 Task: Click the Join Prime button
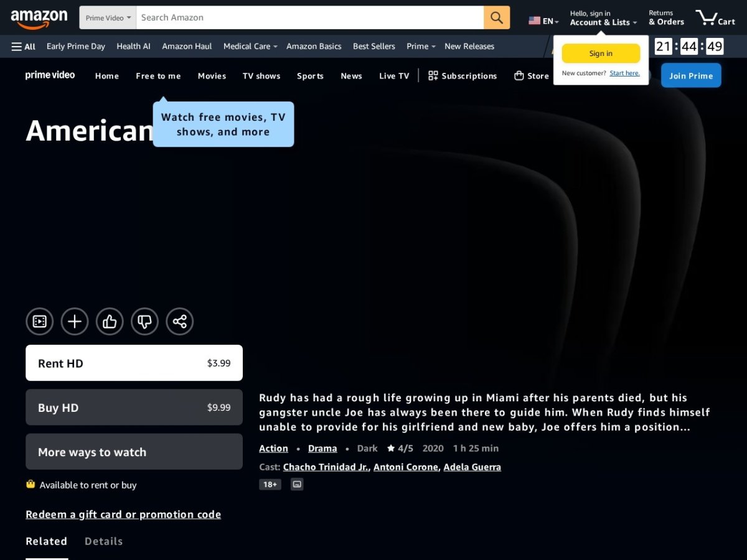[x=691, y=76]
